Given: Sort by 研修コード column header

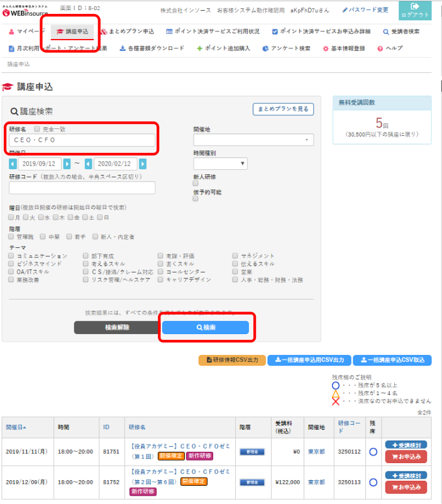Looking at the screenshot, I should 349,427.
